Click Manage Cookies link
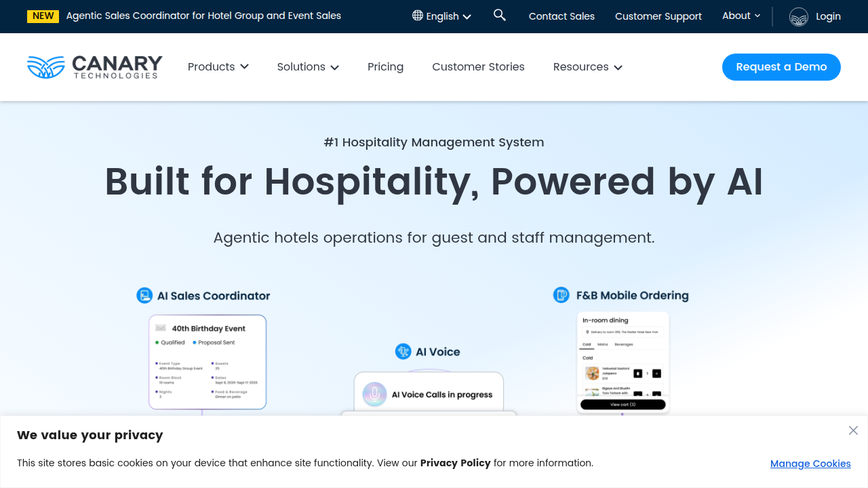Image resolution: width=868 pixels, height=488 pixels. click(x=810, y=464)
